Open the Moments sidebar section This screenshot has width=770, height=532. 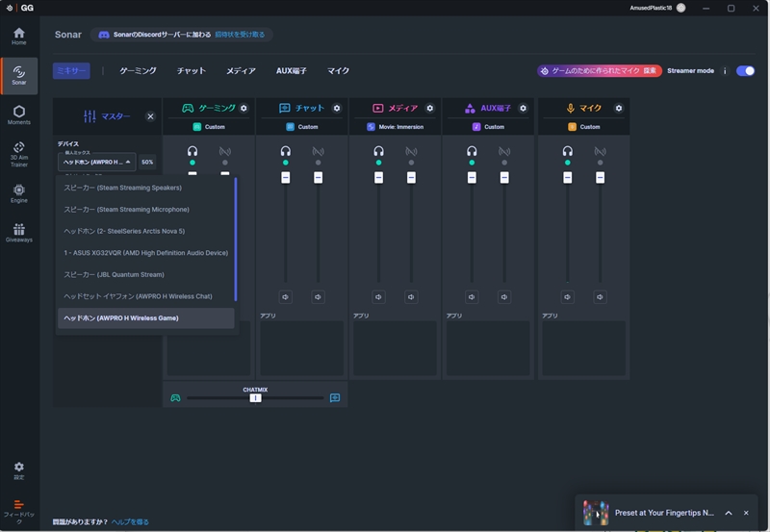[18, 115]
